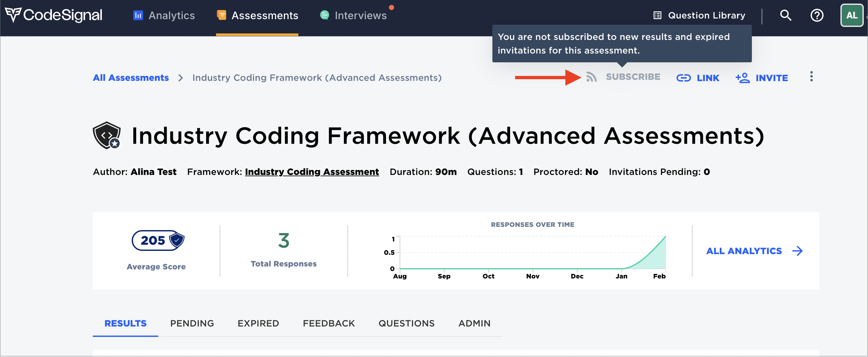
Task: Open the three-dot more options menu
Action: point(811,77)
